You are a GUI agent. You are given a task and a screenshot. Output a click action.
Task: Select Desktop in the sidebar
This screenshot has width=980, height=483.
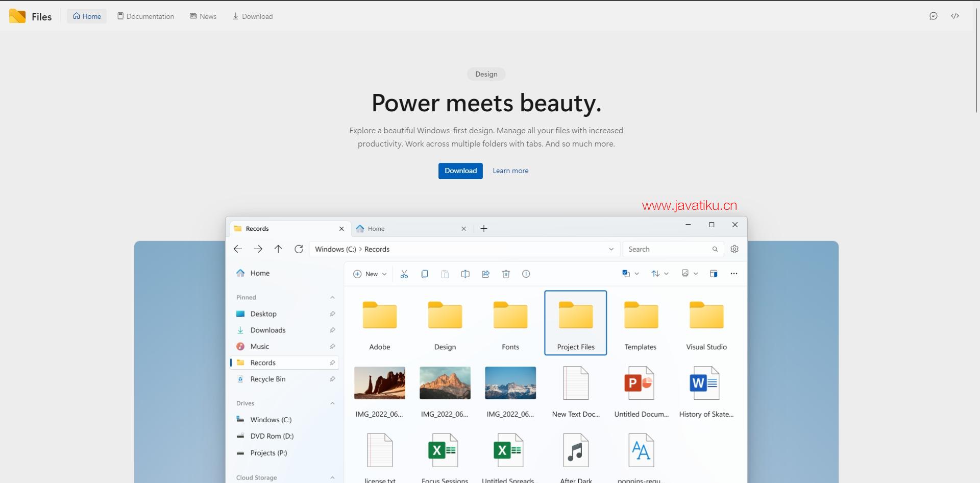tap(284, 314)
